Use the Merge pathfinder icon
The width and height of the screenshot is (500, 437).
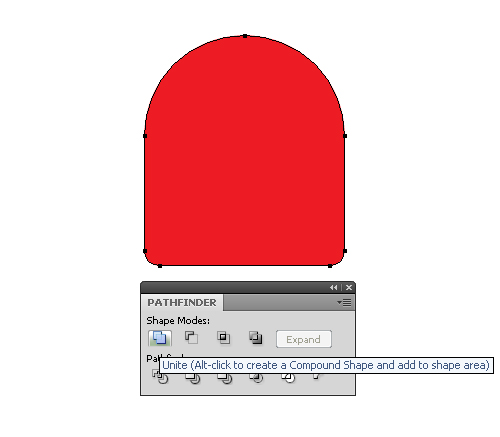(x=224, y=378)
